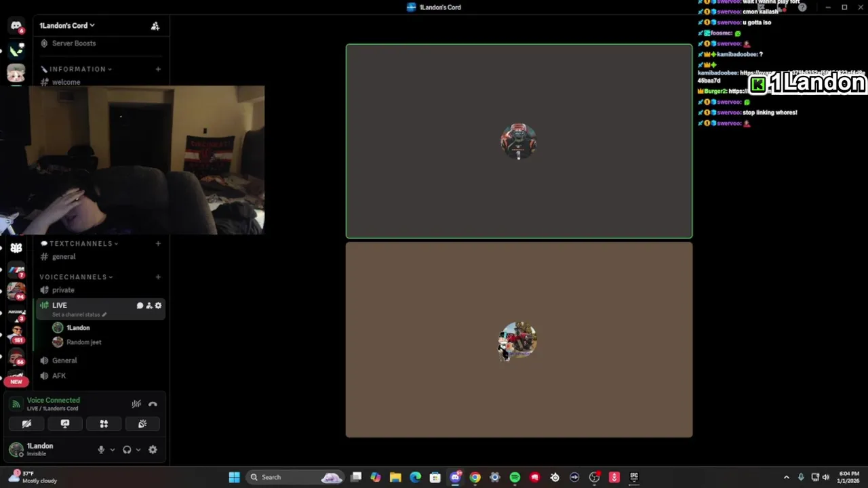868x488 pixels.
Task: Edit LIVE channel settings gear
Action: point(159,306)
